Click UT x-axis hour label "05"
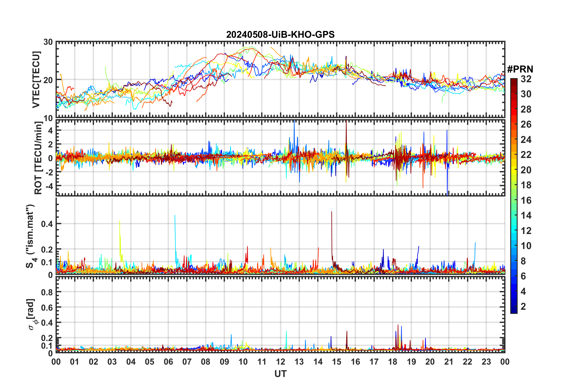 150,362
